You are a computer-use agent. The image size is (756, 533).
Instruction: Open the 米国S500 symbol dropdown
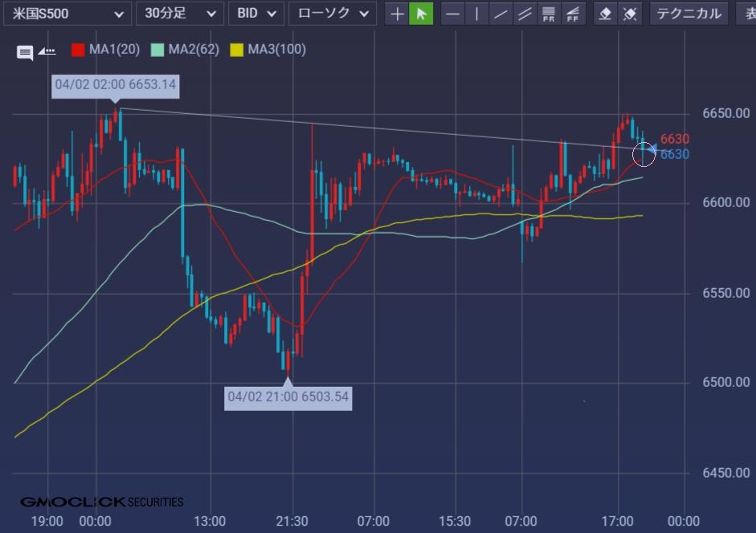(67, 14)
